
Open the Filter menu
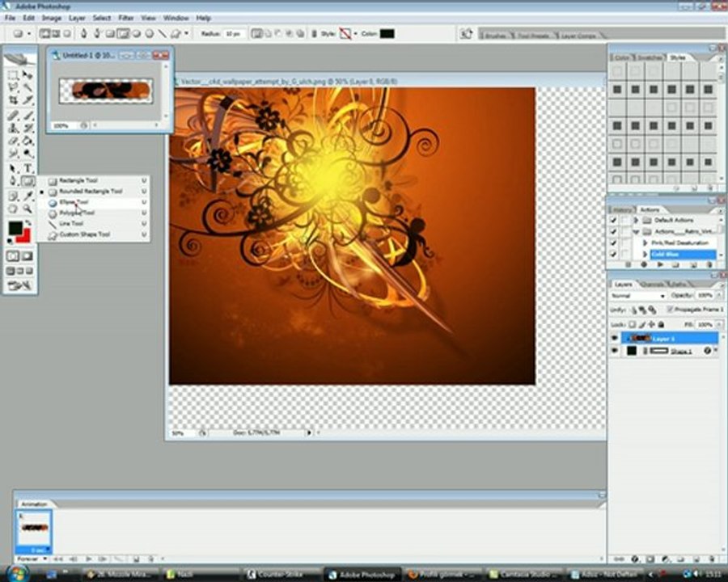pyautogui.click(x=126, y=17)
